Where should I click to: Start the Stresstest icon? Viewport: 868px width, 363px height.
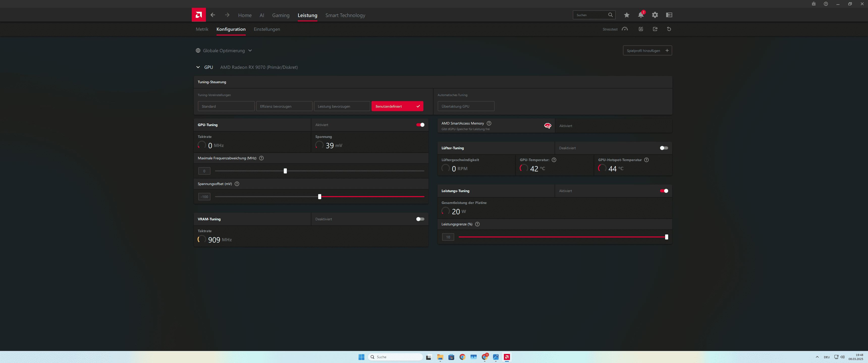tap(625, 29)
